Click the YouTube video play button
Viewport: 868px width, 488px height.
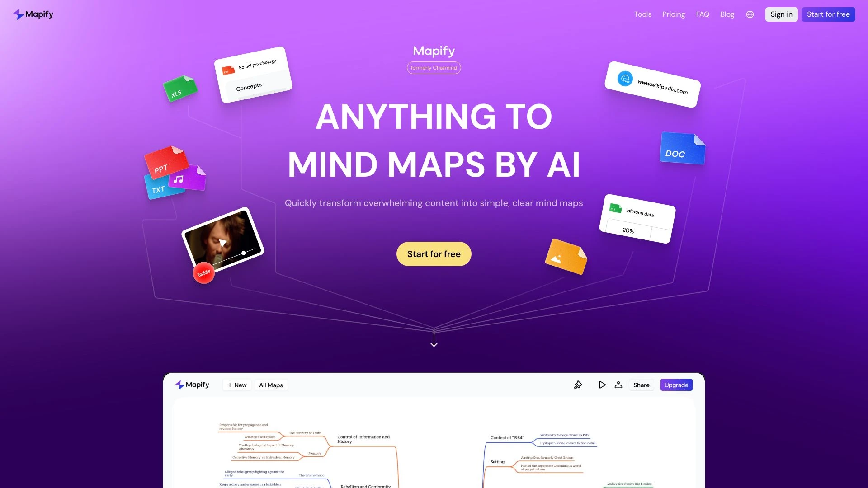point(223,242)
